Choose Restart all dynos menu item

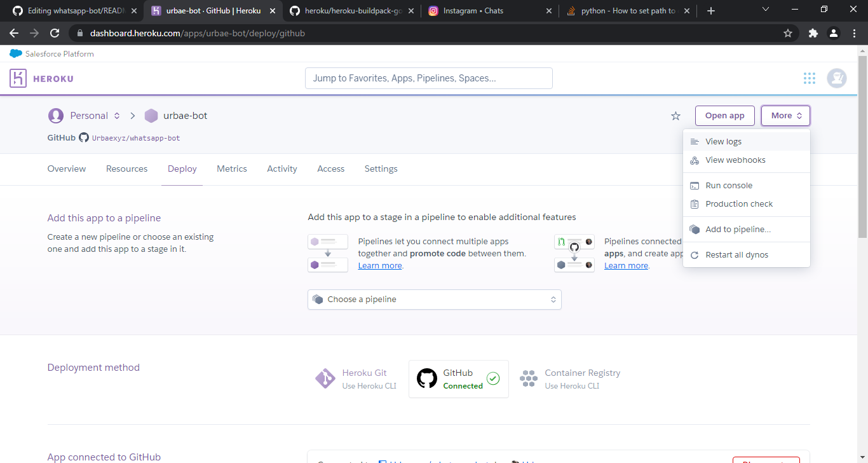736,255
